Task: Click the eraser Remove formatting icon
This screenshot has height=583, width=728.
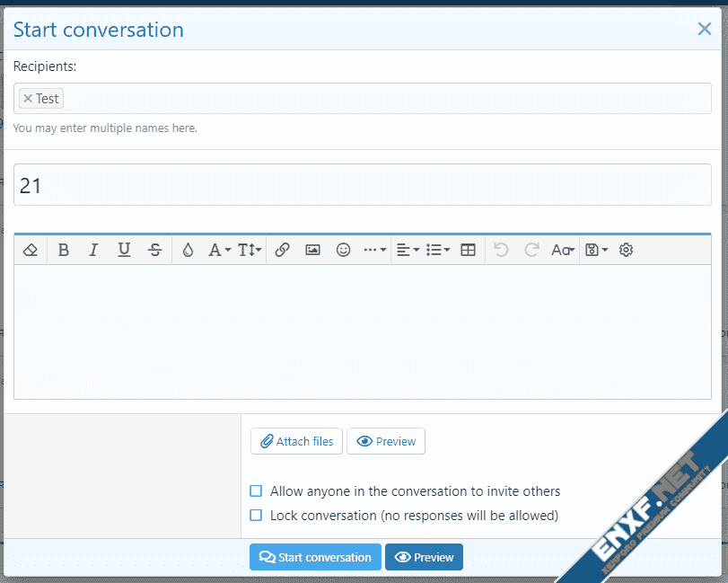Action: [31, 251]
